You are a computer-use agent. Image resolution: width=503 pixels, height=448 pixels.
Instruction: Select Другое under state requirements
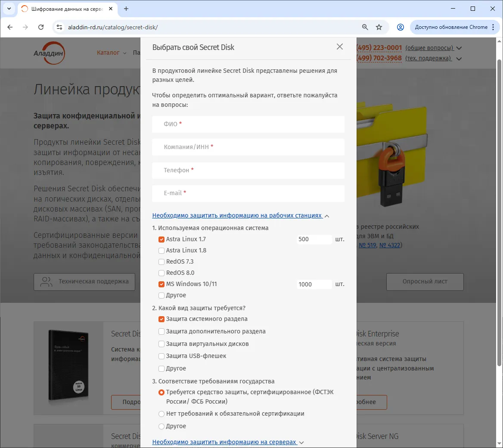(x=161, y=426)
